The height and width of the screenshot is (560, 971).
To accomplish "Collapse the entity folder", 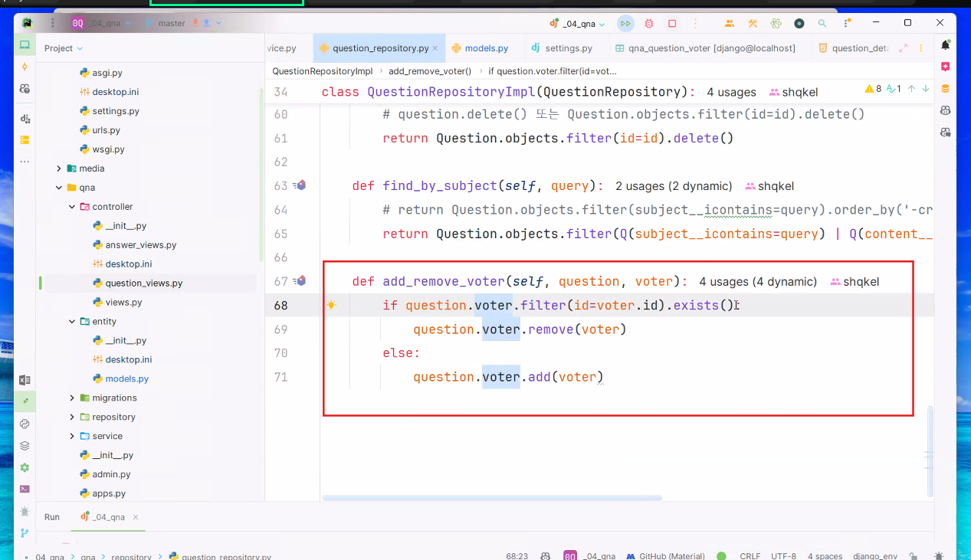I will pyautogui.click(x=72, y=322).
